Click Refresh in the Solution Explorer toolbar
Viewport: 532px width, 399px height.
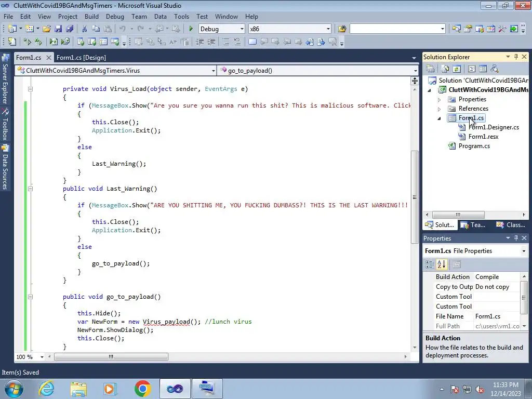point(457,69)
